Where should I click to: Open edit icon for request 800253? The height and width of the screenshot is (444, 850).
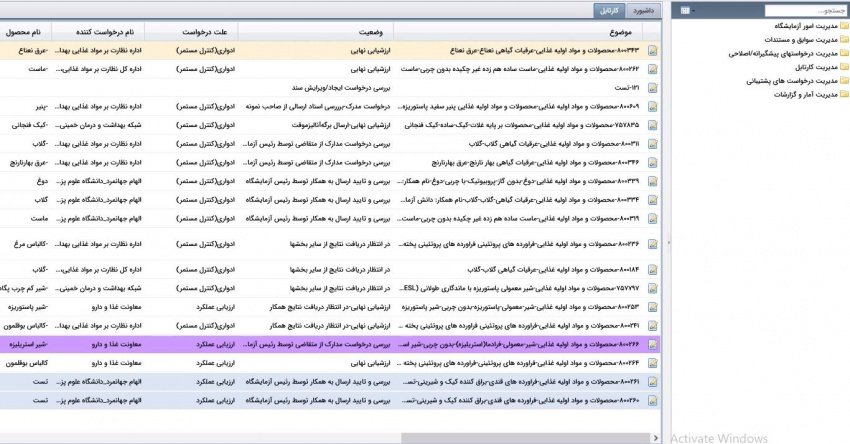coord(653,307)
